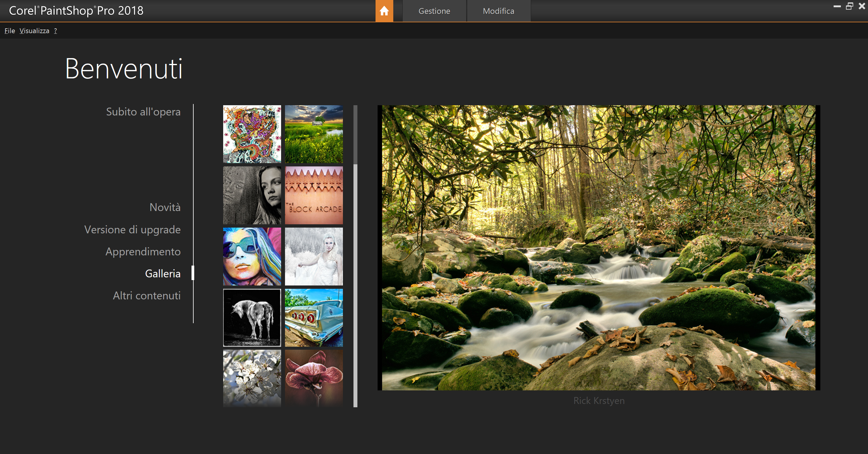Switch to the Modifica tab
Screen dimensions: 868x454
498,11
